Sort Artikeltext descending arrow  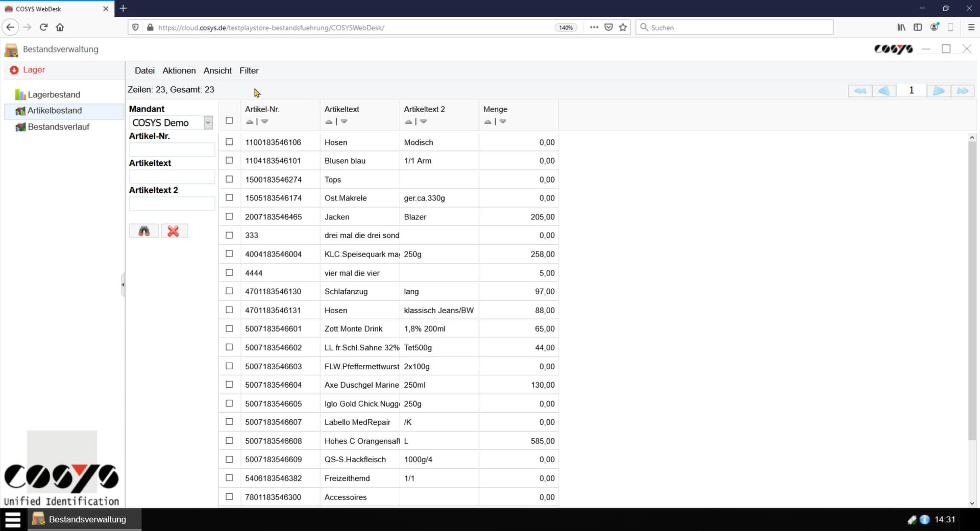click(344, 121)
